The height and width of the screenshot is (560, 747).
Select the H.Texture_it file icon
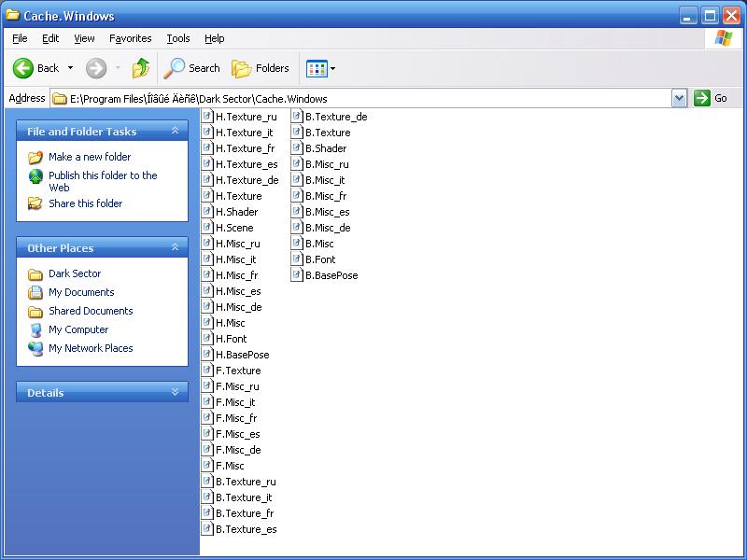tap(206, 132)
